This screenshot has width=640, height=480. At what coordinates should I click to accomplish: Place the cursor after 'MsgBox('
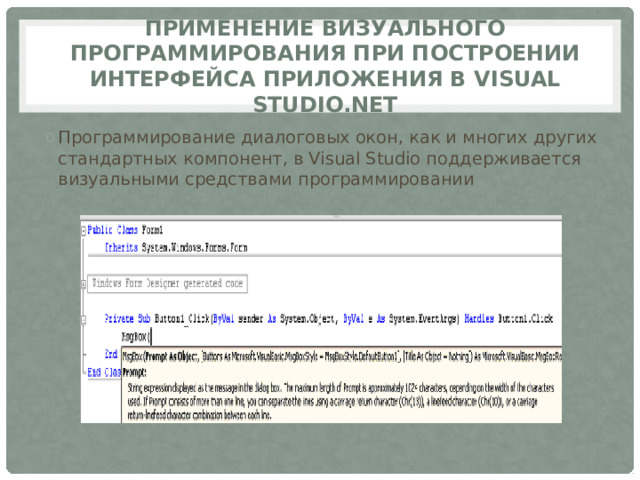coord(151,338)
